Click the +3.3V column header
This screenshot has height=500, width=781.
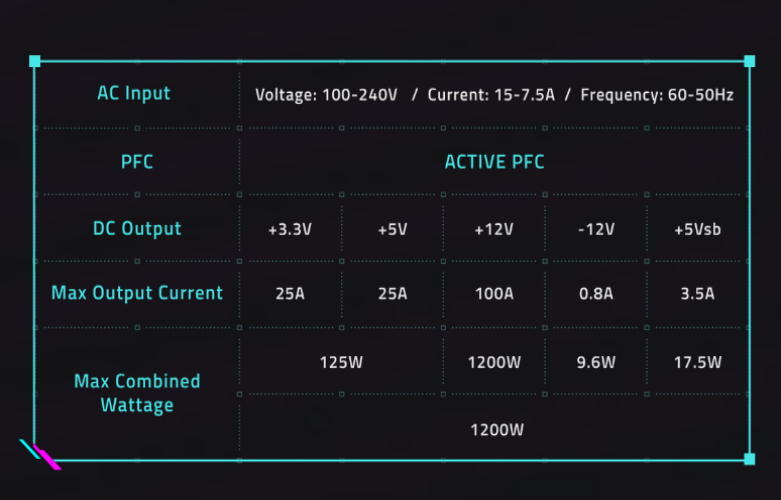coord(290,230)
